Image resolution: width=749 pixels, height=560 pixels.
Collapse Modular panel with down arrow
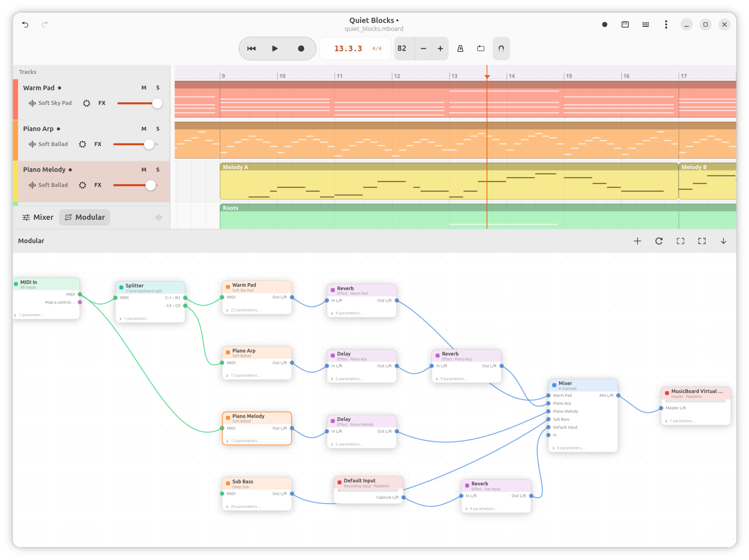pos(723,241)
